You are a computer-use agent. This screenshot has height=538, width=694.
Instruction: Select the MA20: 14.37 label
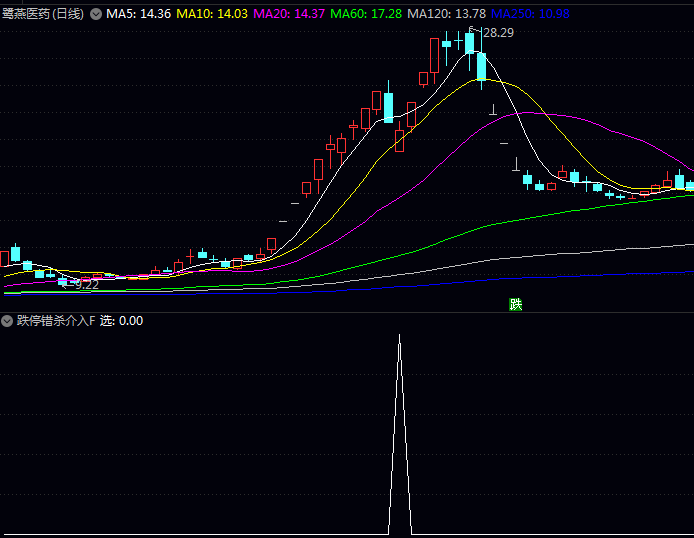tap(289, 14)
